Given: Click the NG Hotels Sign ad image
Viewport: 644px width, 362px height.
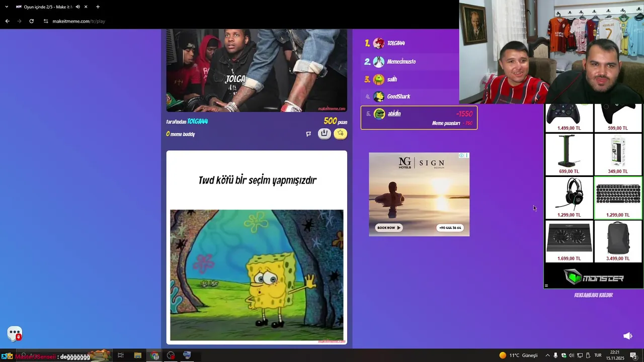Looking at the screenshot, I should click(x=419, y=195).
